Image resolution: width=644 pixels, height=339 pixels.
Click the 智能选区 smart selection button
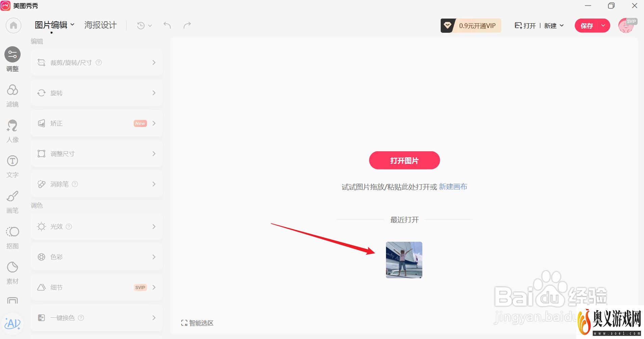pos(197,323)
